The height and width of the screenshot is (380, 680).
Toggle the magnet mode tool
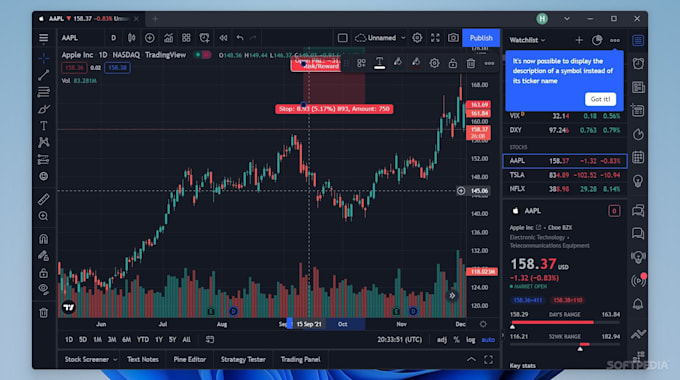tap(43, 239)
